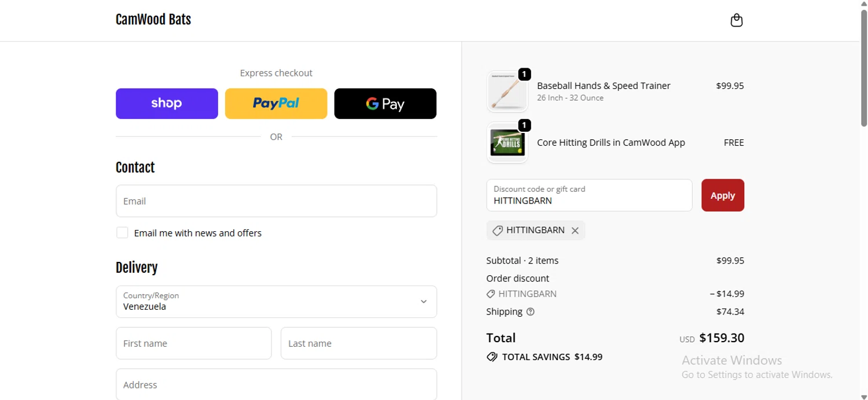868x400 pixels.
Task: Check 'Email me with news and offers'
Action: (122, 232)
